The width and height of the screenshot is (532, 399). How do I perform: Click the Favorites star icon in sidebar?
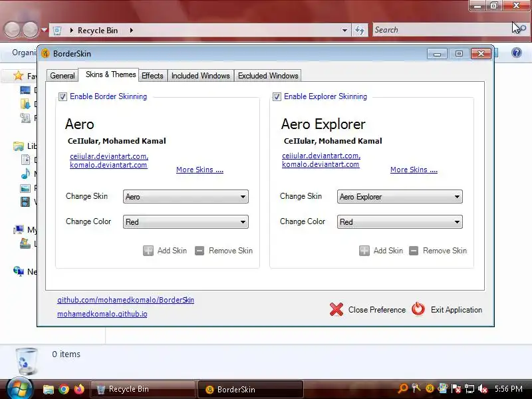coord(19,76)
